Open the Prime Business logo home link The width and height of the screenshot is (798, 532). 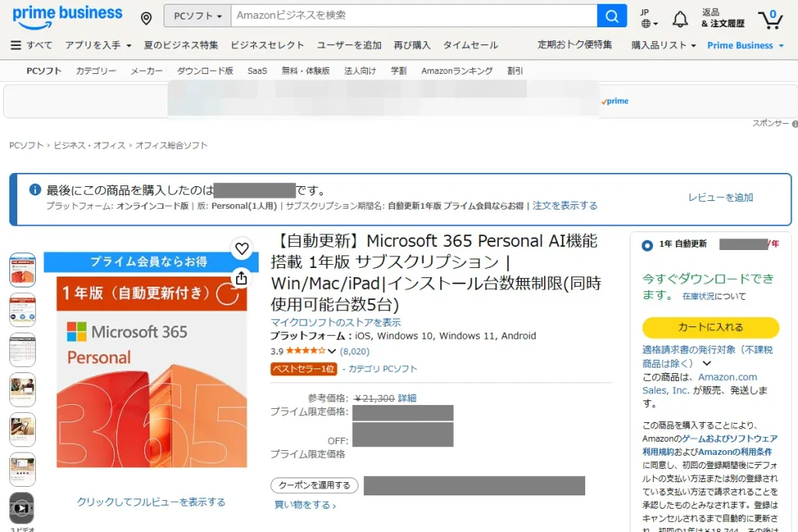pos(67,17)
